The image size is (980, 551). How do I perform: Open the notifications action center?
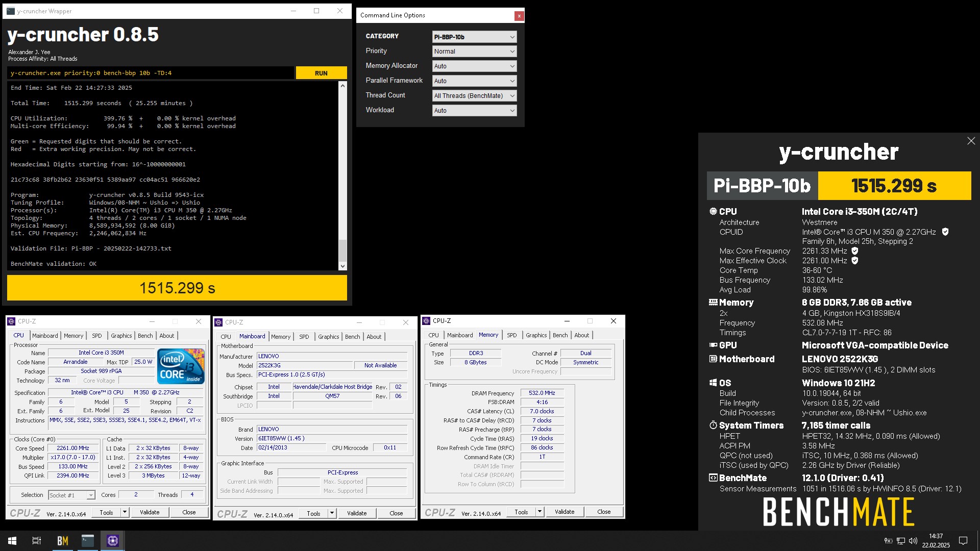[x=963, y=541]
